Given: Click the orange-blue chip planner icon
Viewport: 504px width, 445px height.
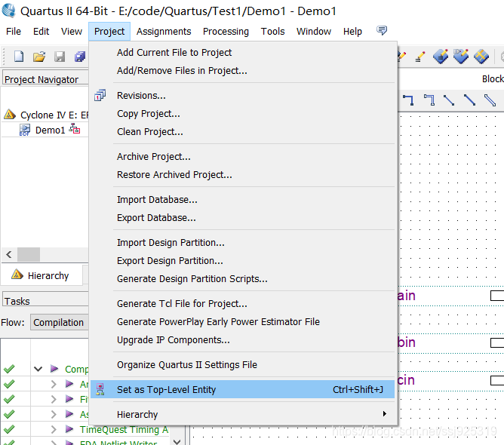Looking at the screenshot, I should [x=481, y=57].
